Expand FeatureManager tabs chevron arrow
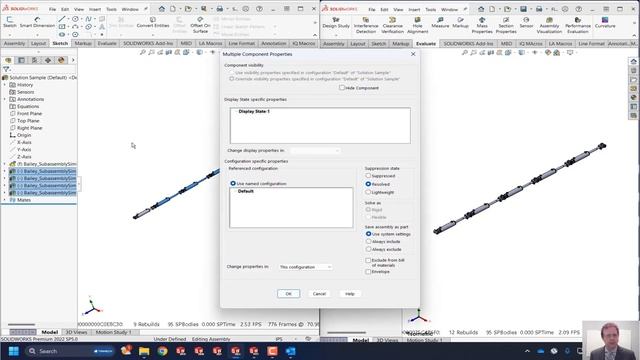The image size is (640, 360). (73, 60)
